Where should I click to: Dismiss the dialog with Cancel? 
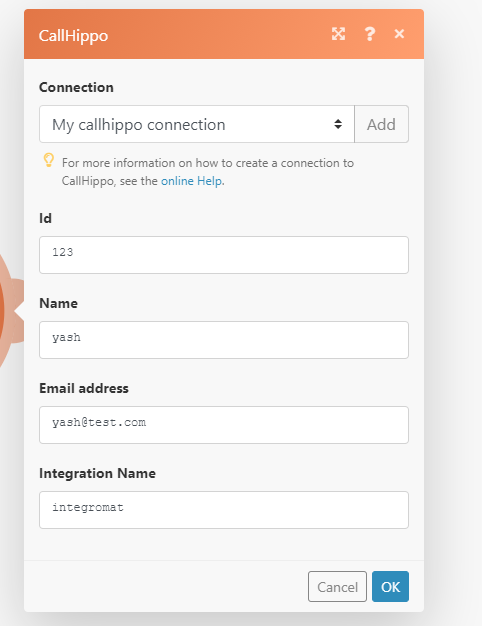pyautogui.click(x=337, y=586)
